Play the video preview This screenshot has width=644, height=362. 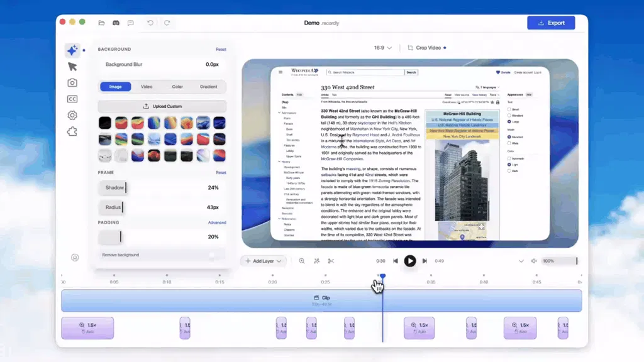(x=410, y=261)
